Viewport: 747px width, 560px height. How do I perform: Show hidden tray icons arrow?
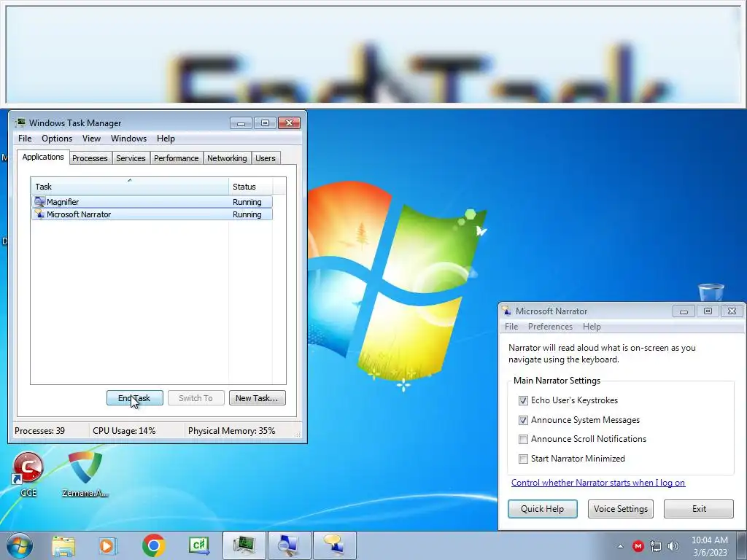click(620, 546)
